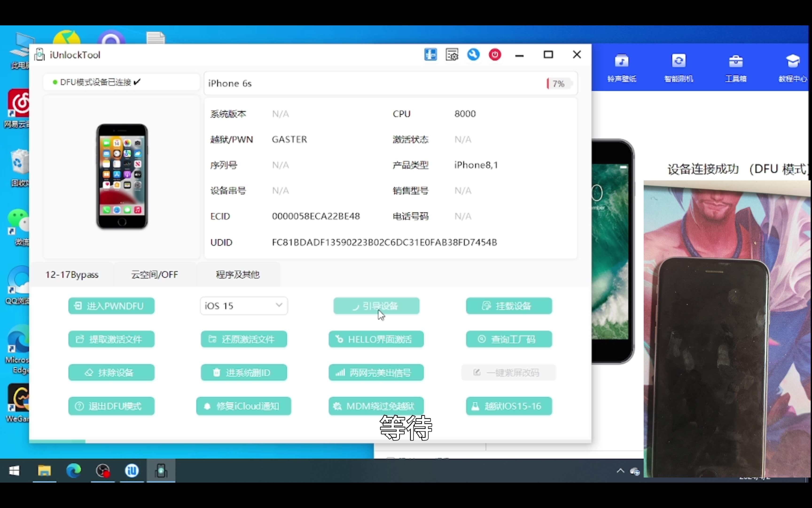This screenshot has height=508, width=812.
Task: Click the 退出DFU模式 button
Action: pyautogui.click(x=111, y=406)
